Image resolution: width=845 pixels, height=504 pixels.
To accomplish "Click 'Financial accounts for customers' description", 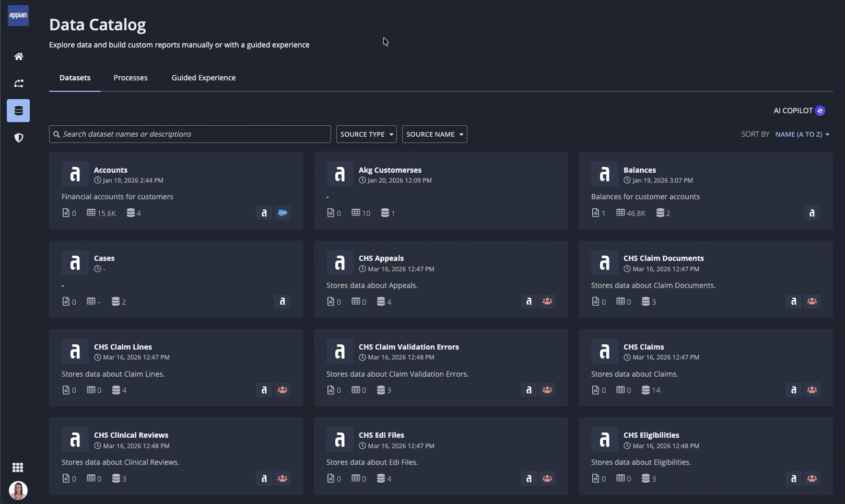I will (118, 197).
